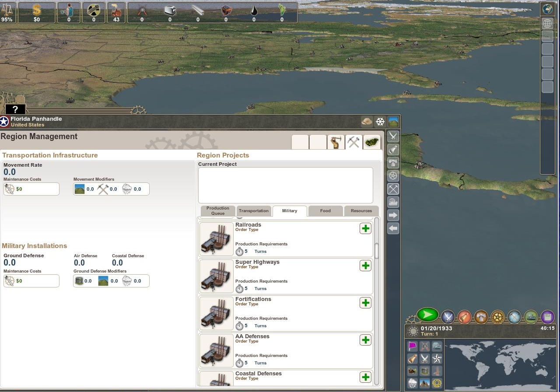The height and width of the screenshot is (392, 560).
Task: Open the purple floppy disk save icon
Action: (x=547, y=316)
